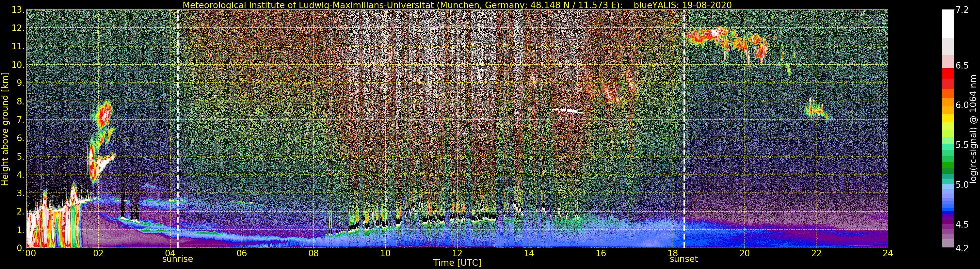Click the '13.' height axis tick label
The image size is (980, 269).
18,10
